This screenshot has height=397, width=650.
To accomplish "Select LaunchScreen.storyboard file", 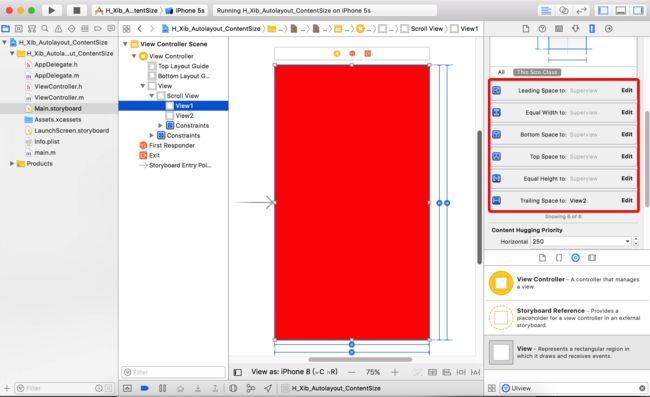I will 71,131.
